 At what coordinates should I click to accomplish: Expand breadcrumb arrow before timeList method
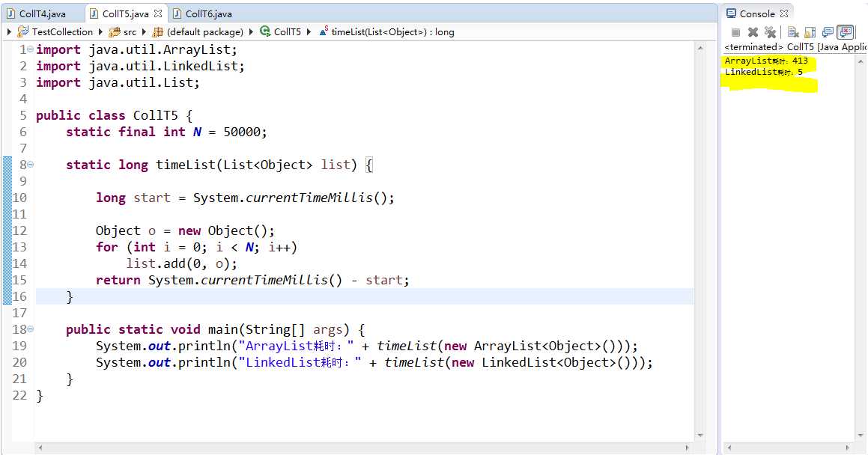click(x=309, y=32)
